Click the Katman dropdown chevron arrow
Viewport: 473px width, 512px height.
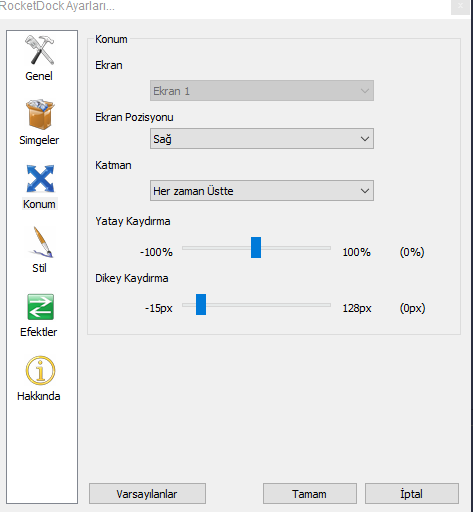pos(365,191)
